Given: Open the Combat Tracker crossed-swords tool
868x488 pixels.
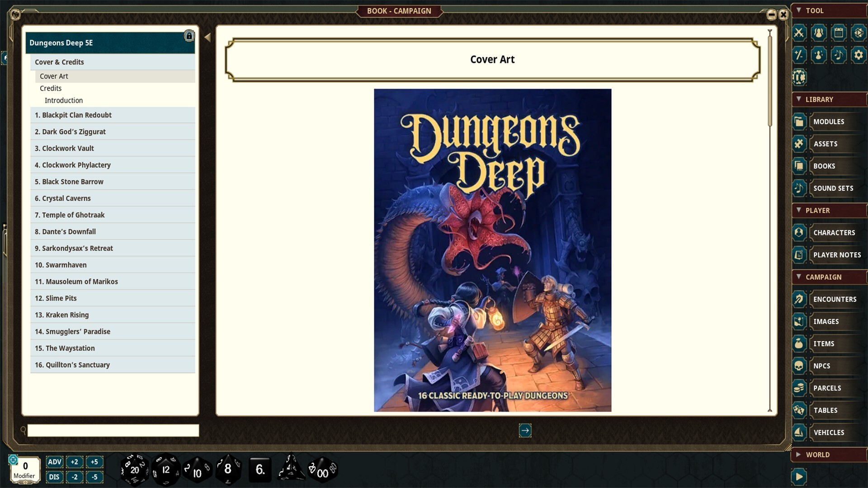Looking at the screenshot, I should click(799, 33).
